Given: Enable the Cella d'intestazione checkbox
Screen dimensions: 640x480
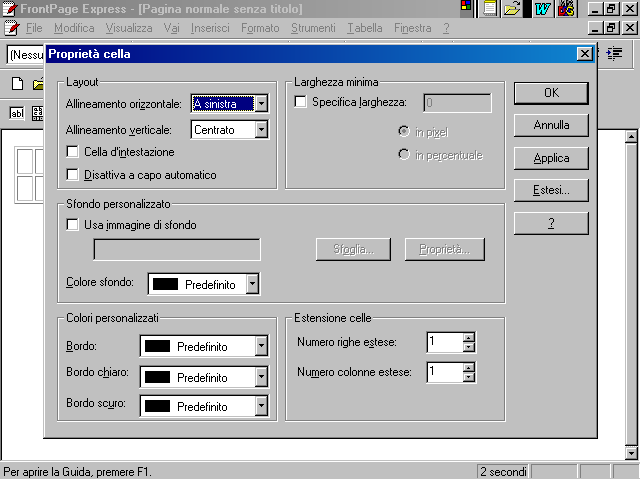Looking at the screenshot, I should pos(72,152).
